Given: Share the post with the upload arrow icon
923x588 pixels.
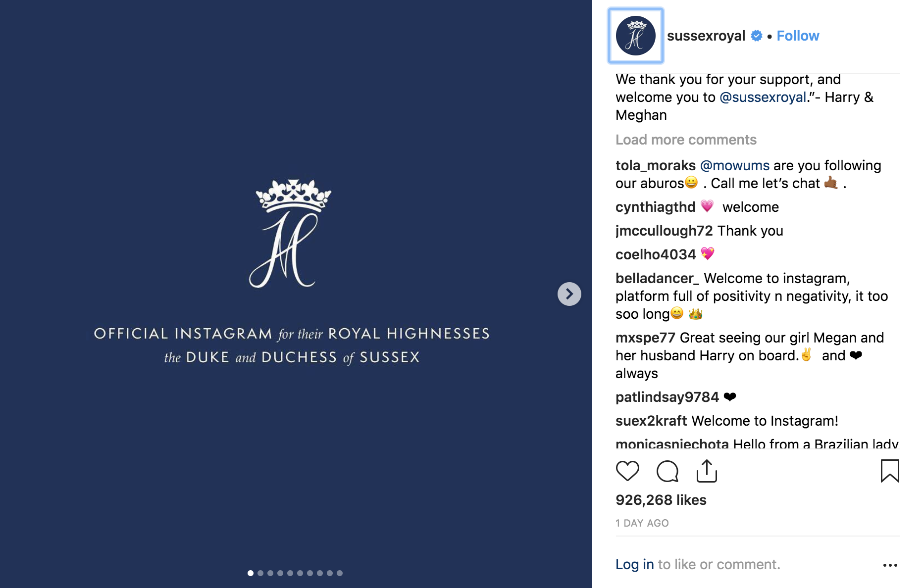Looking at the screenshot, I should pyautogui.click(x=707, y=471).
